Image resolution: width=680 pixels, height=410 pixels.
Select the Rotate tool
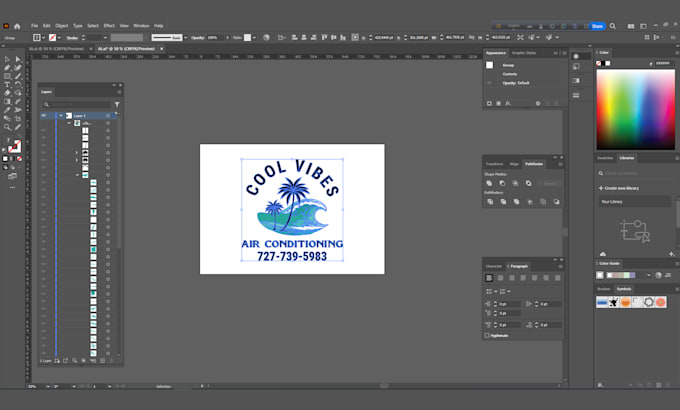point(18,85)
